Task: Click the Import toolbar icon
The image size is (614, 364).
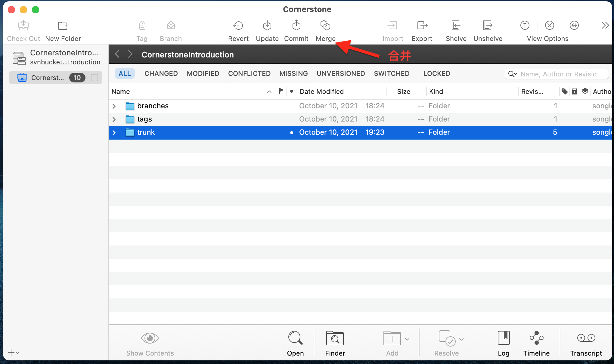Action: click(392, 26)
